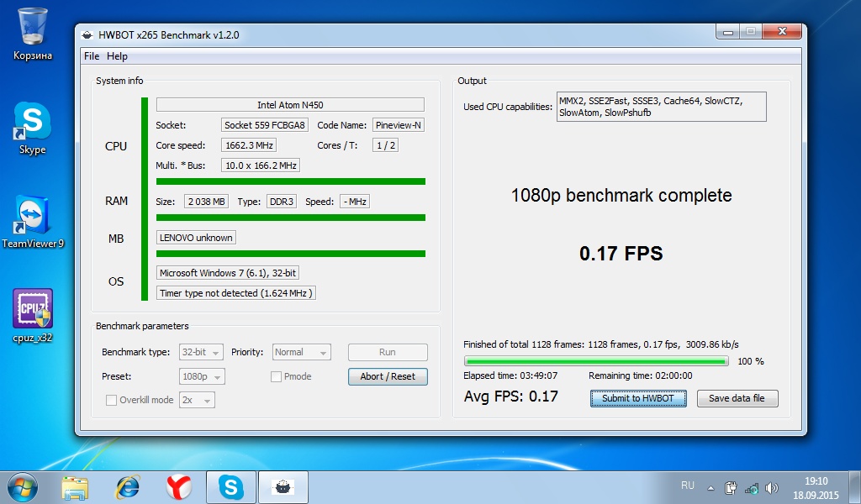Click the 10.0 x 166.2 MHz multiplier value
861x504 pixels.
coord(261,165)
